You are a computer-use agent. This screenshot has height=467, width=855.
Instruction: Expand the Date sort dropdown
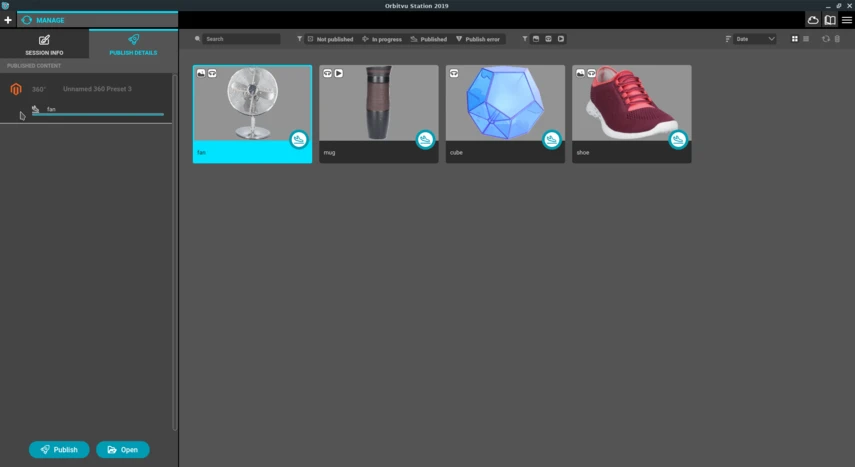point(755,39)
